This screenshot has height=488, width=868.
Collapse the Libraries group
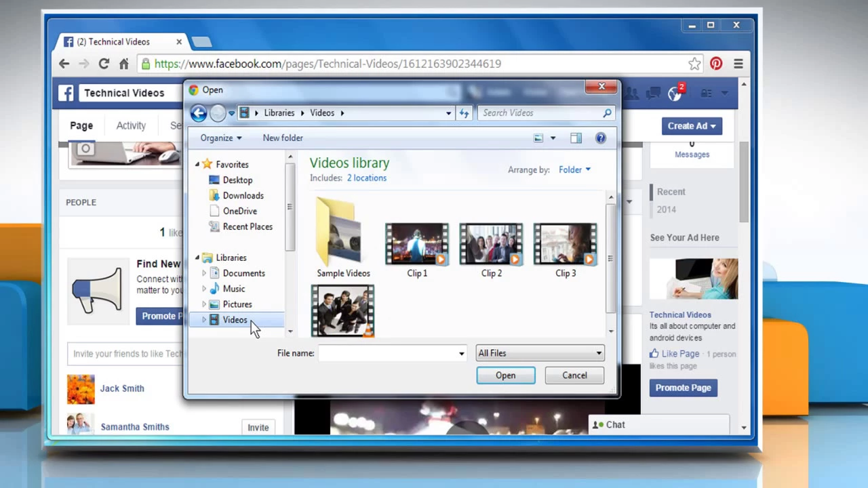click(197, 258)
